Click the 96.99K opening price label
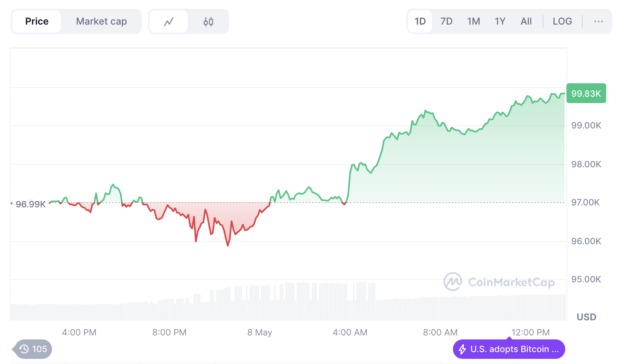 31,204
